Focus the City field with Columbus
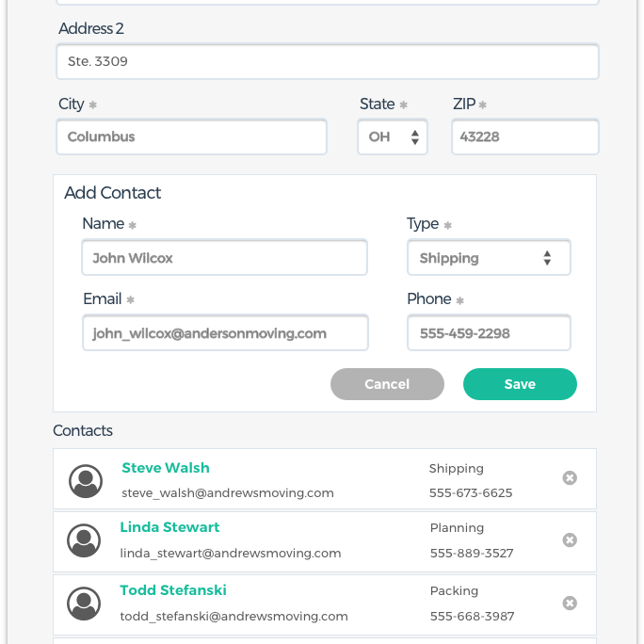644x644 pixels. tap(191, 137)
